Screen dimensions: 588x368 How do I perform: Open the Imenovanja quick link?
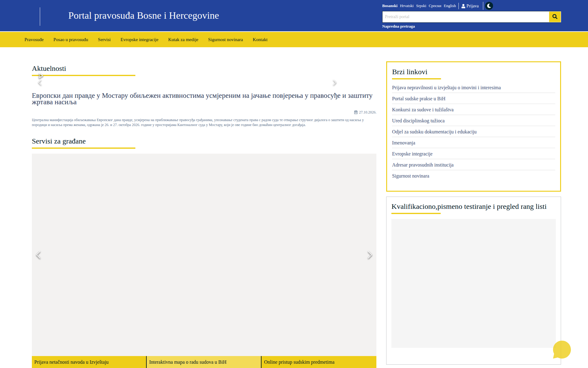(x=403, y=143)
